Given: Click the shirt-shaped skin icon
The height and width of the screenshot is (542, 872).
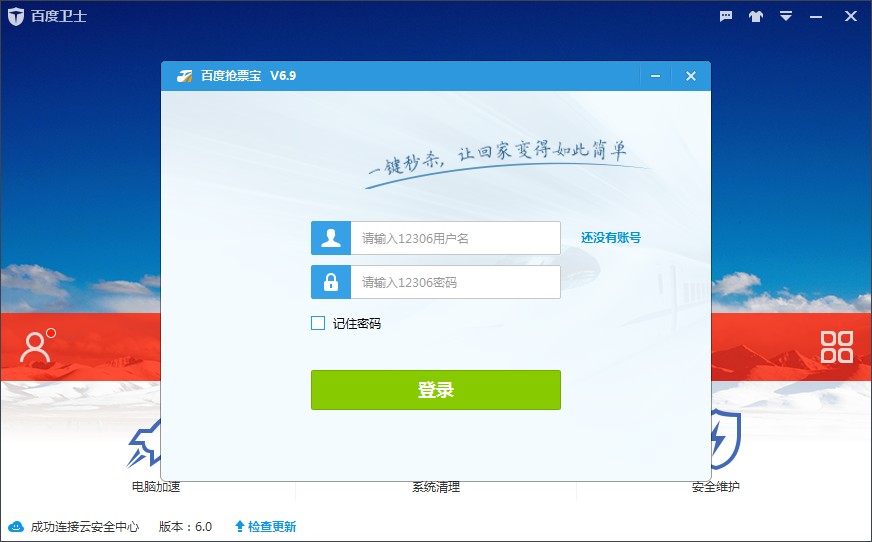Looking at the screenshot, I should (756, 16).
